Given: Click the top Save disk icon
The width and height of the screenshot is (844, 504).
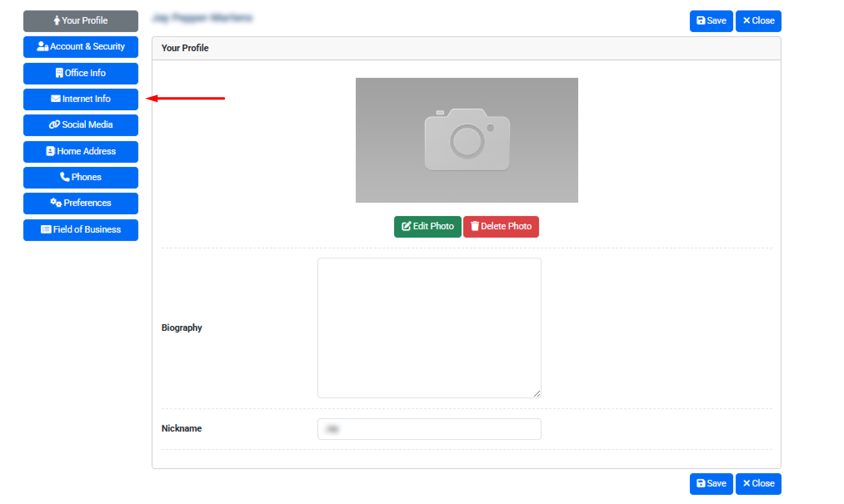Looking at the screenshot, I should pyautogui.click(x=701, y=21).
